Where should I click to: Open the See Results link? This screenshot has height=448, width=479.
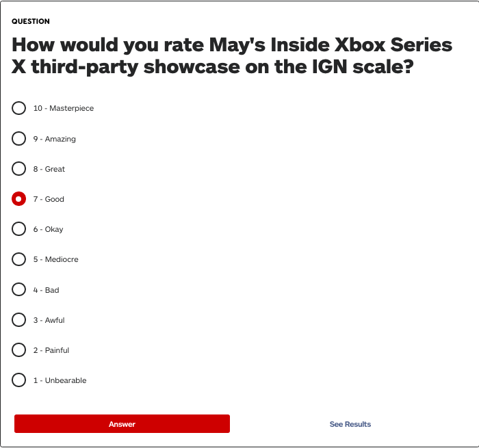pos(350,424)
